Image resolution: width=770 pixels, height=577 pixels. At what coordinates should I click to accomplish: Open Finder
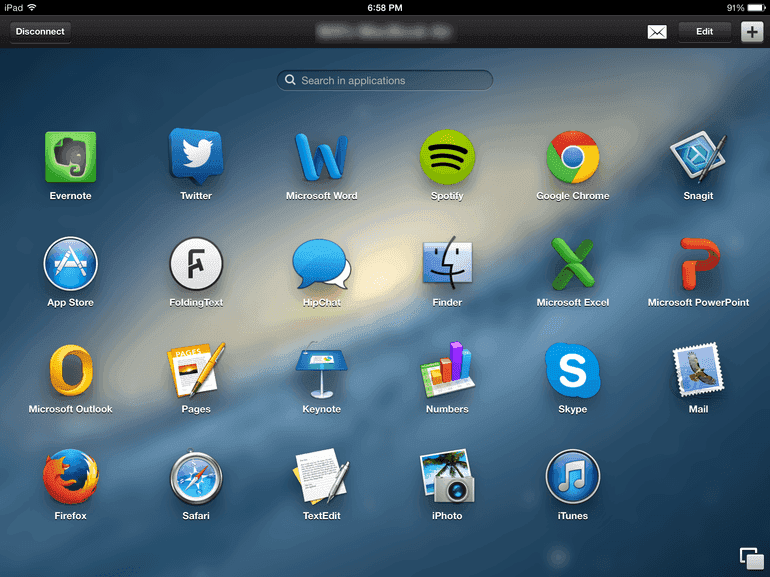coord(447,266)
